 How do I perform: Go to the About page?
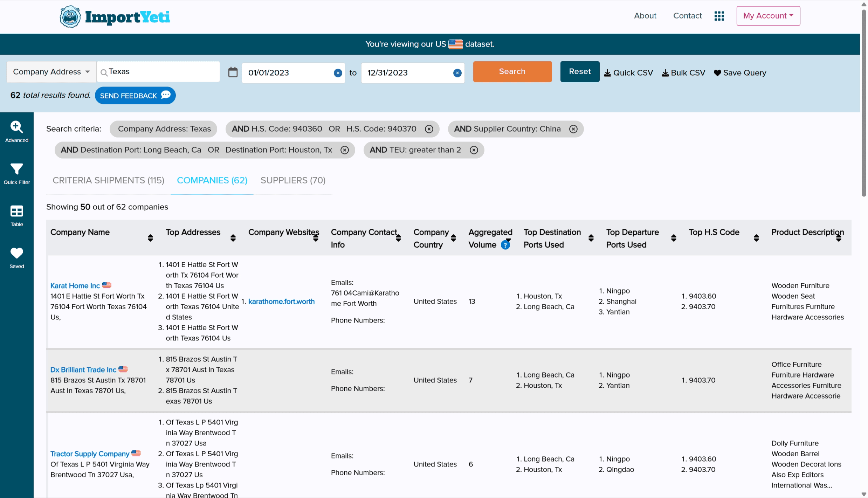click(645, 16)
